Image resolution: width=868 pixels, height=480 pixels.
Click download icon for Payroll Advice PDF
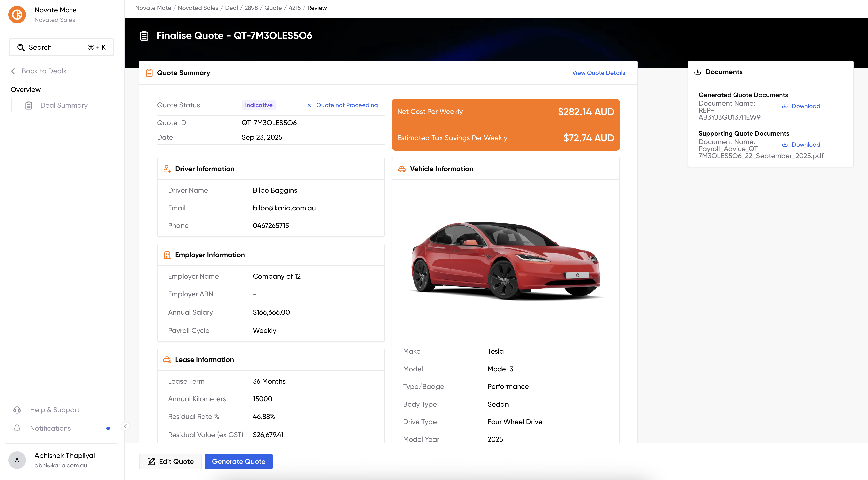tap(785, 144)
